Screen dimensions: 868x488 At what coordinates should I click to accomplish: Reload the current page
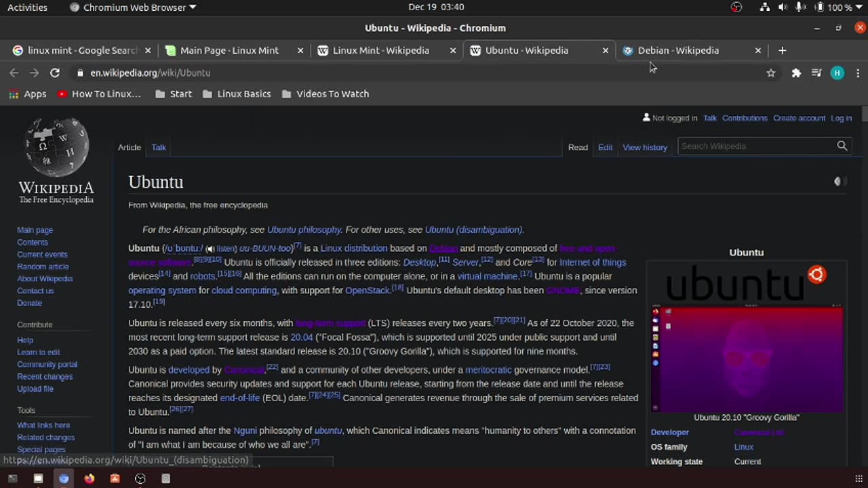tap(55, 73)
